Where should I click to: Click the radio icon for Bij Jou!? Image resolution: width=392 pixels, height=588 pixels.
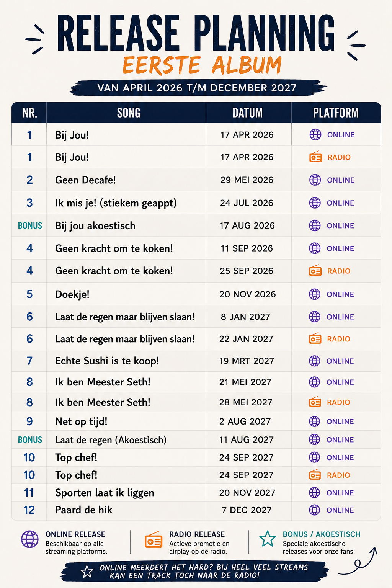click(315, 157)
